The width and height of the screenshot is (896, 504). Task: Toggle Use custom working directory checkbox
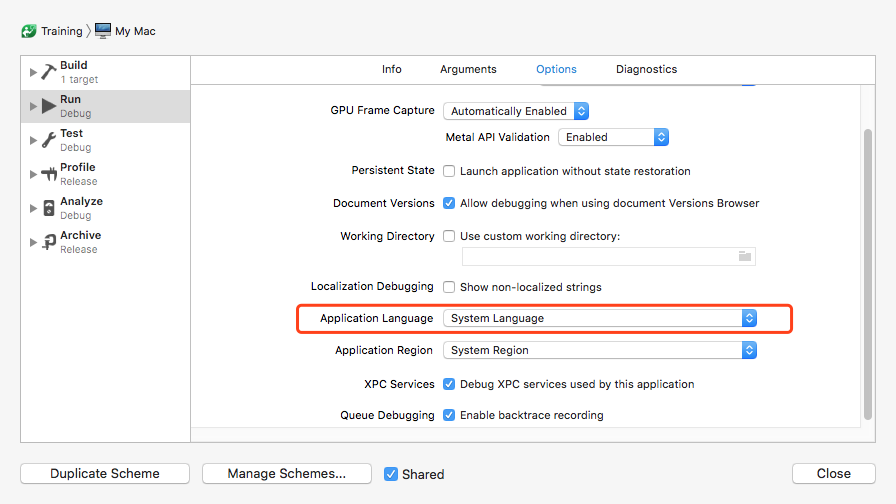[449, 237]
